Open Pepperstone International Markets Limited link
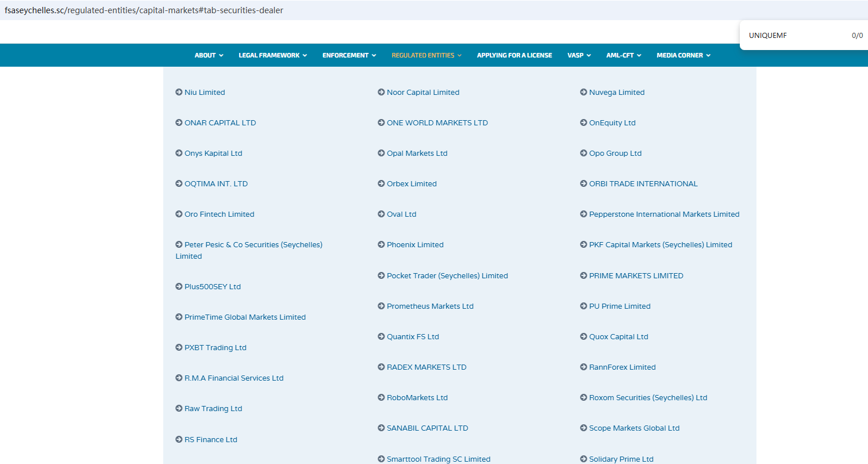 coord(664,214)
